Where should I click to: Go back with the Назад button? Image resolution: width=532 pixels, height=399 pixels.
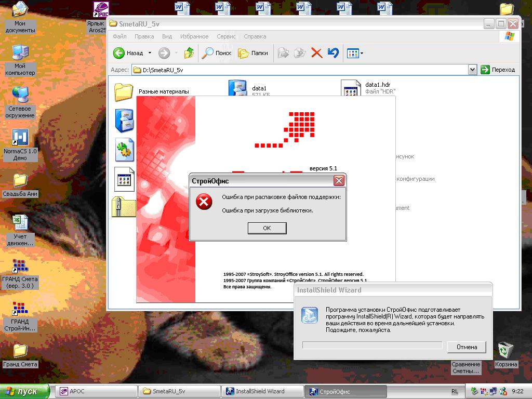pos(128,53)
